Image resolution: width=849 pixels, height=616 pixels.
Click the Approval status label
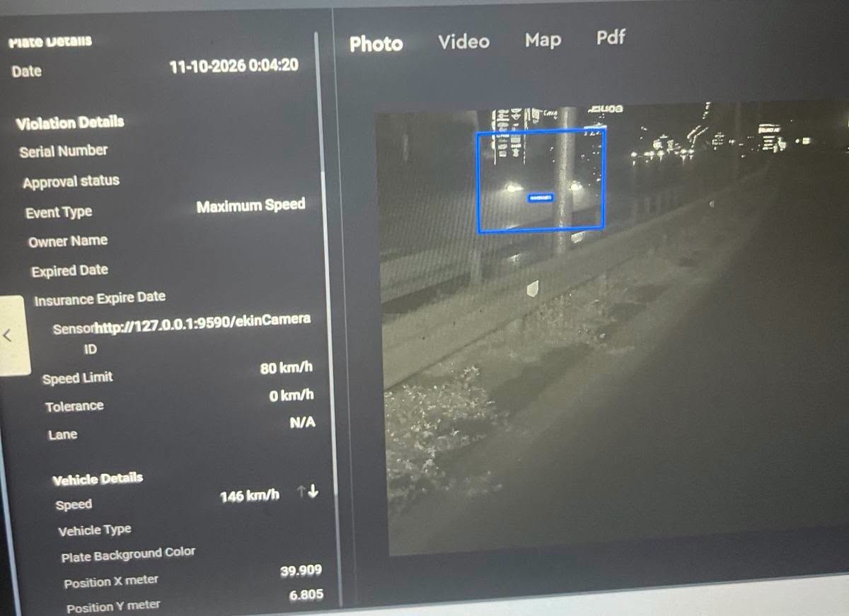(71, 182)
